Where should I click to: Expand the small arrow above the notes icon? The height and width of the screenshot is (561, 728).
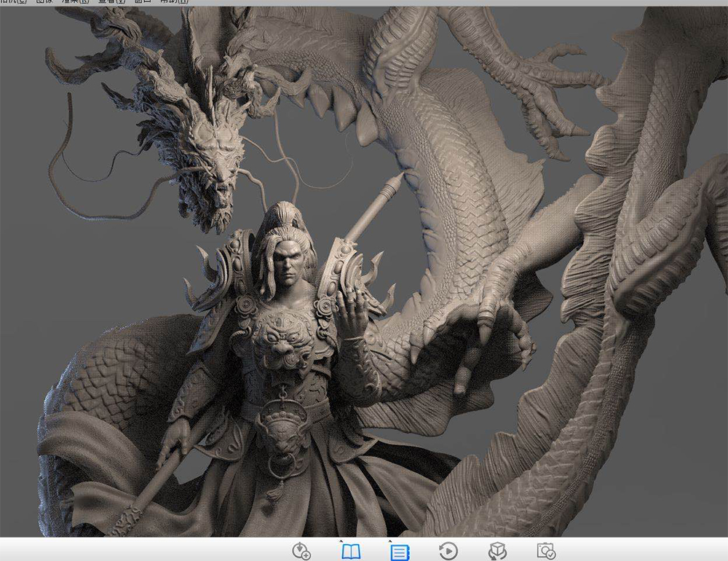(x=389, y=541)
